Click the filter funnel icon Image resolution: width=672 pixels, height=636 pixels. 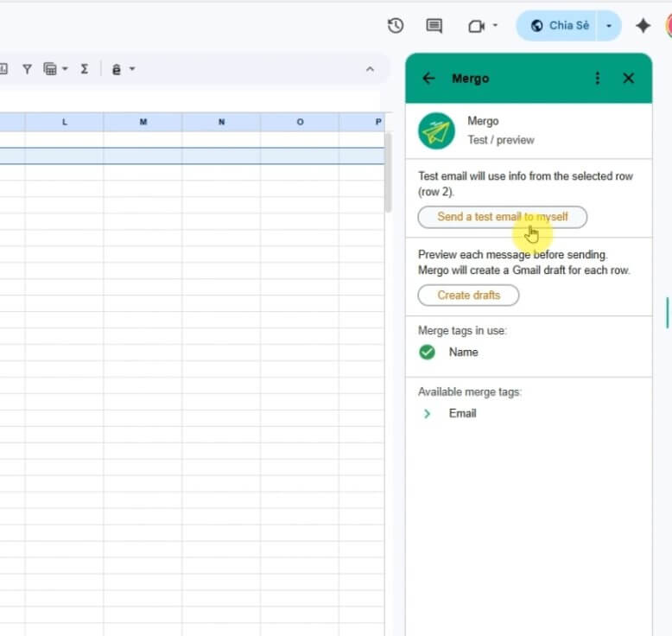[27, 69]
